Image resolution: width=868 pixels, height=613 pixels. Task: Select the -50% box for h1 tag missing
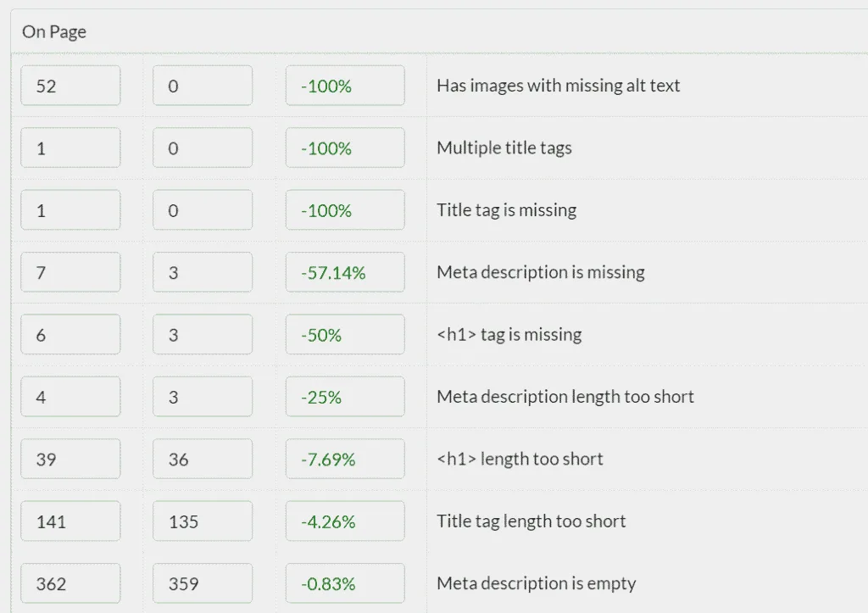coord(344,334)
